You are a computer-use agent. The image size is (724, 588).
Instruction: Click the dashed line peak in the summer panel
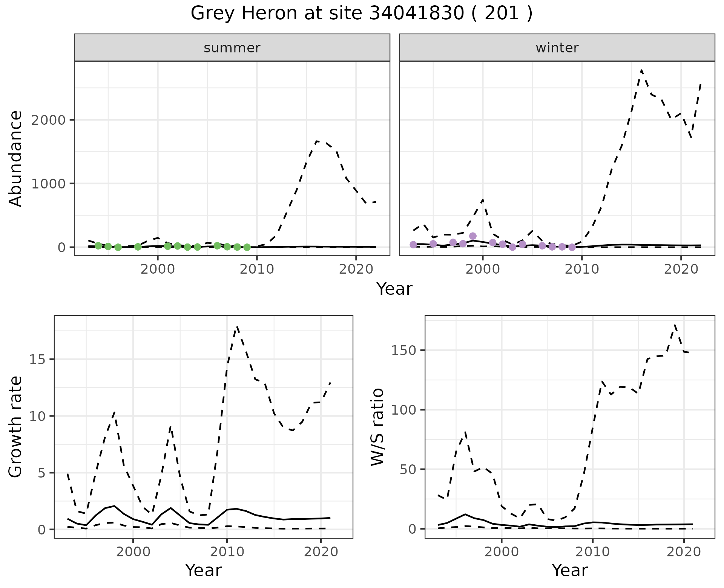317,141
